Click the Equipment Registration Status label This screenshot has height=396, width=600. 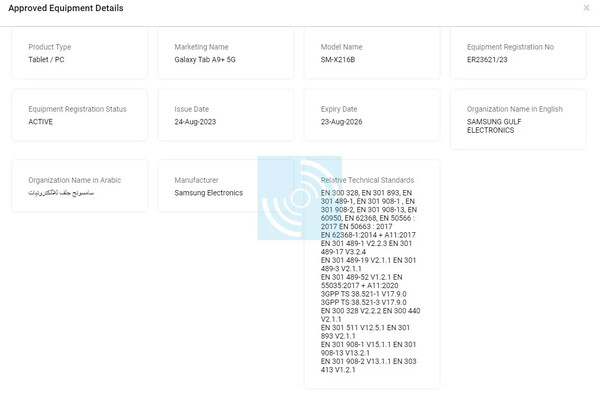tap(77, 109)
